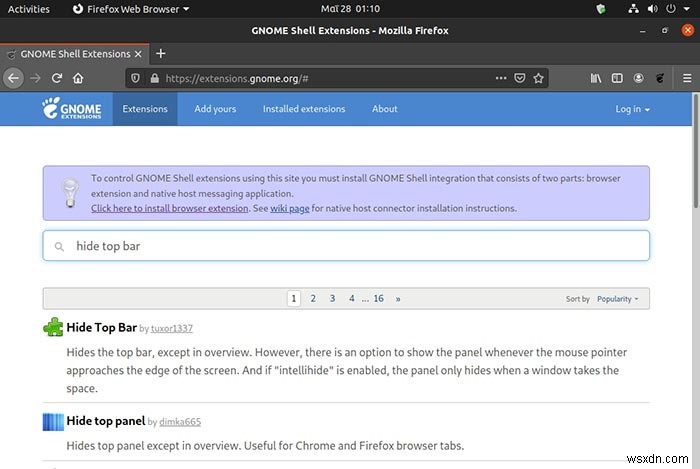The height and width of the screenshot is (469, 700).
Task: Open the clock and calendar panel
Action: [x=350, y=8]
